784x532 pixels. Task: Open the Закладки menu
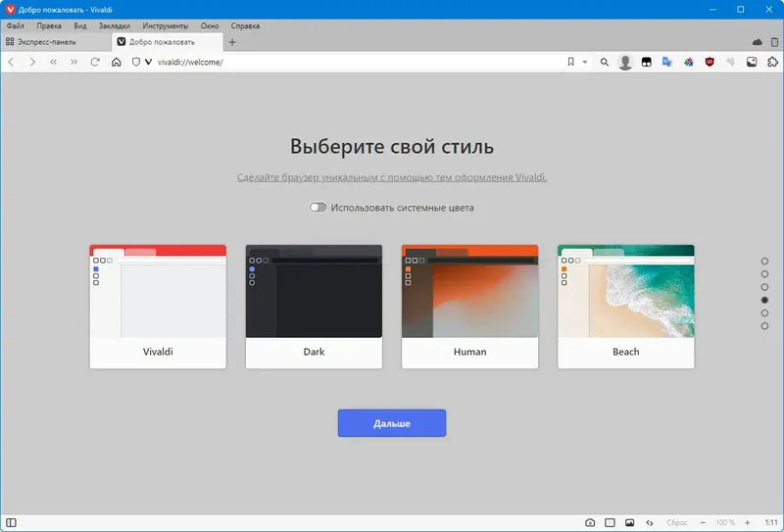tap(114, 25)
